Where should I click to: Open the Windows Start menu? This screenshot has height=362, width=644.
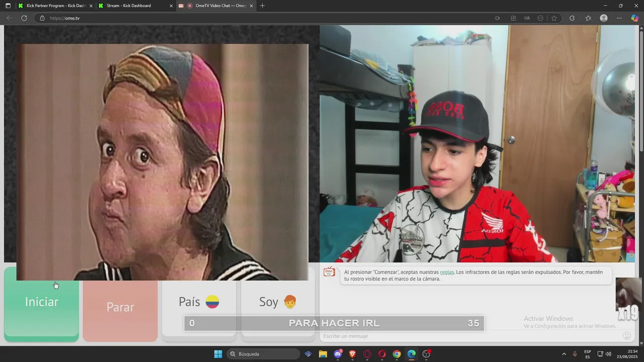point(218,354)
